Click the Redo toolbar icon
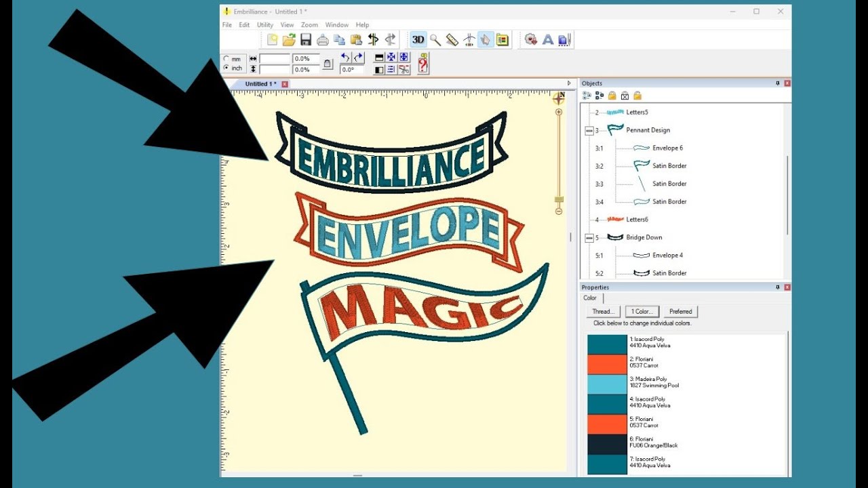The height and width of the screenshot is (488, 868). [x=390, y=40]
